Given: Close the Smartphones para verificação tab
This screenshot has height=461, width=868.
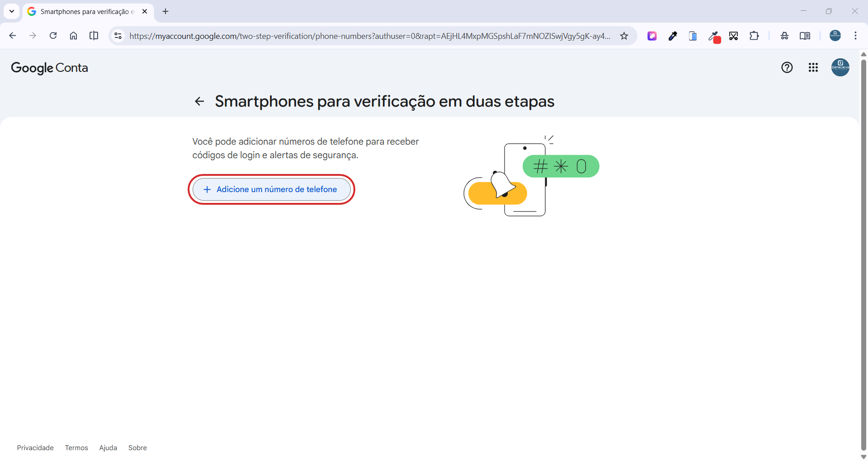Looking at the screenshot, I should pos(145,11).
